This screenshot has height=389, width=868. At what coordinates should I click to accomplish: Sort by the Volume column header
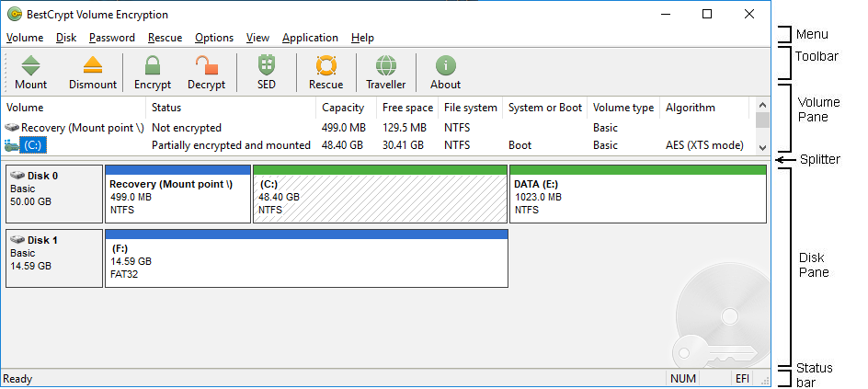coord(74,108)
